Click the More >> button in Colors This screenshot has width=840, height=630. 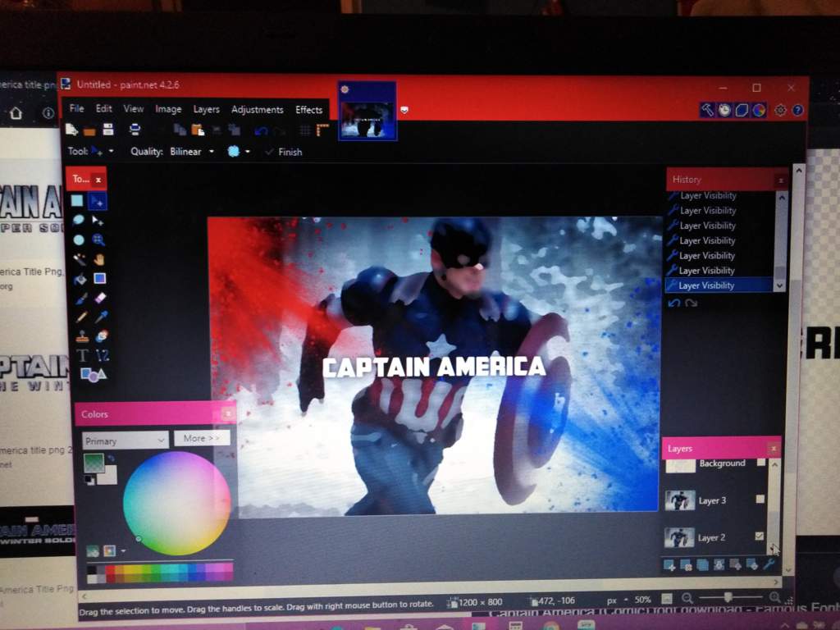pyautogui.click(x=202, y=438)
